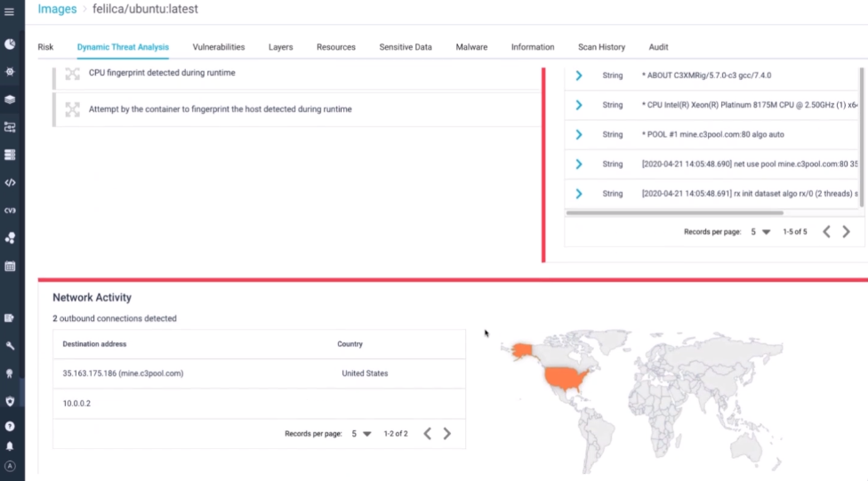The height and width of the screenshot is (481, 868).
Task: Switch to the Vulnerabilities tab
Action: point(218,47)
